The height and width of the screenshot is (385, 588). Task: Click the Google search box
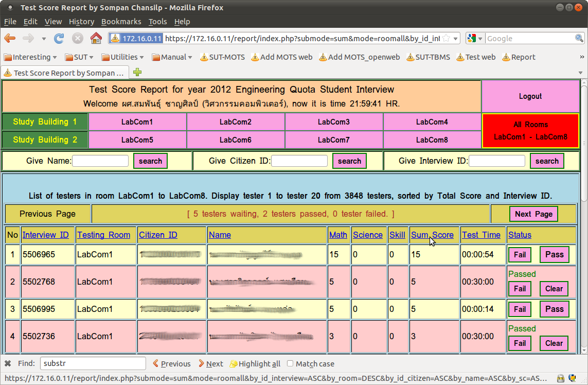coord(529,38)
